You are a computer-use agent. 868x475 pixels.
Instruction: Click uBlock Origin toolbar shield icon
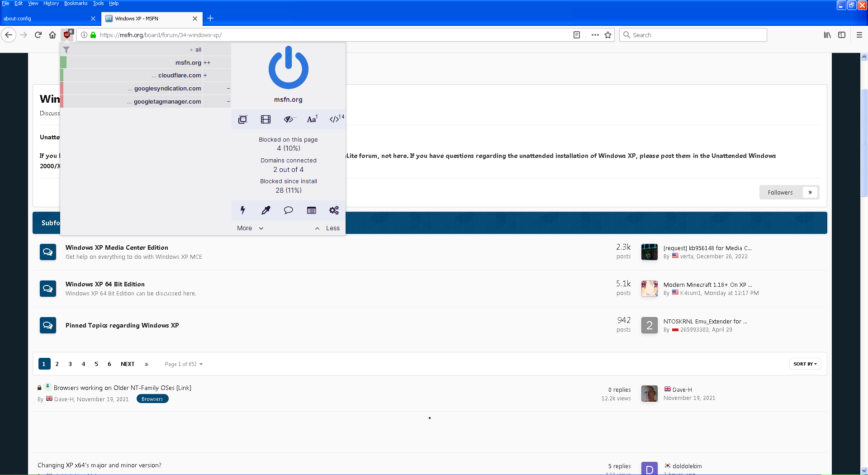click(67, 34)
